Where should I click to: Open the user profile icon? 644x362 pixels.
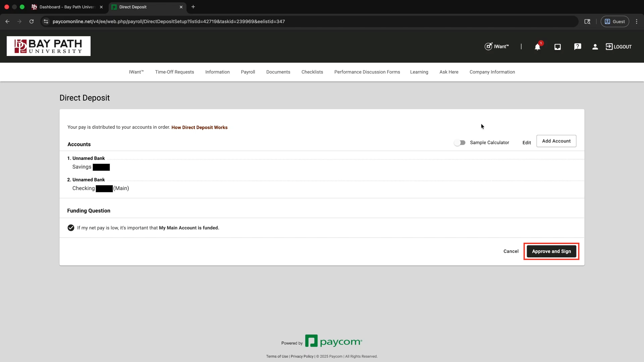[595, 47]
